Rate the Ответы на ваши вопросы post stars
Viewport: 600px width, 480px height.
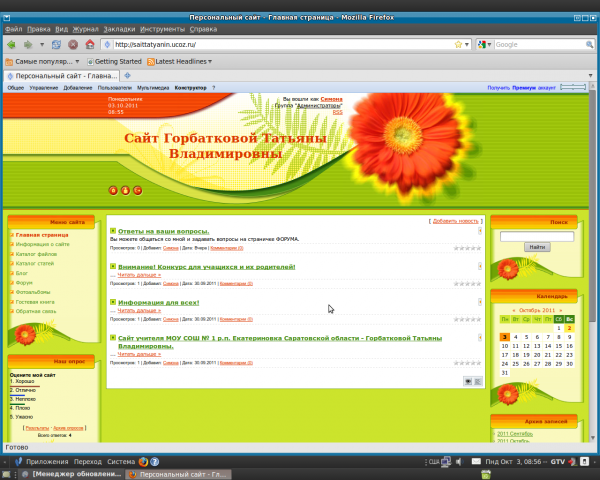pos(467,248)
